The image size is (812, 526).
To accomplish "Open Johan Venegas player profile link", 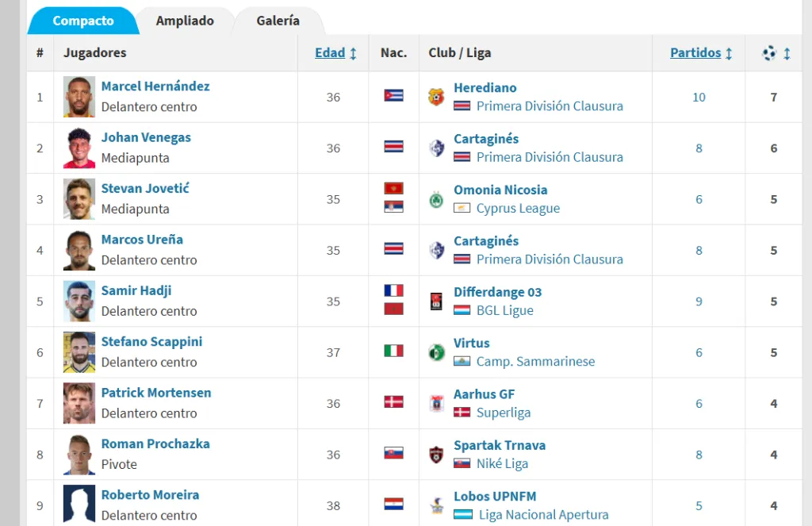I will (146, 137).
